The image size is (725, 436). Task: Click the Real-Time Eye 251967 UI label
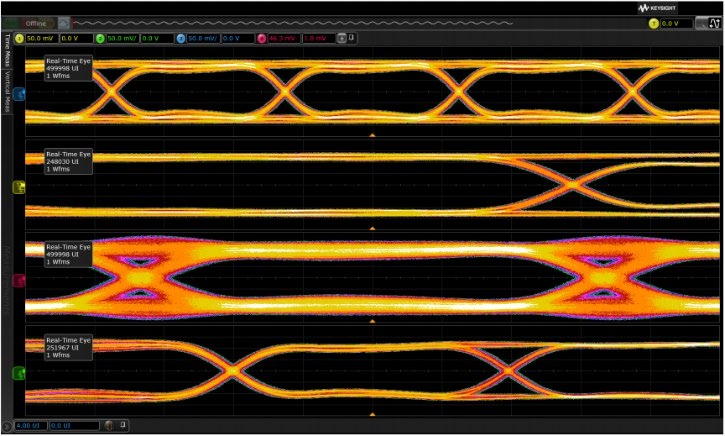68,348
